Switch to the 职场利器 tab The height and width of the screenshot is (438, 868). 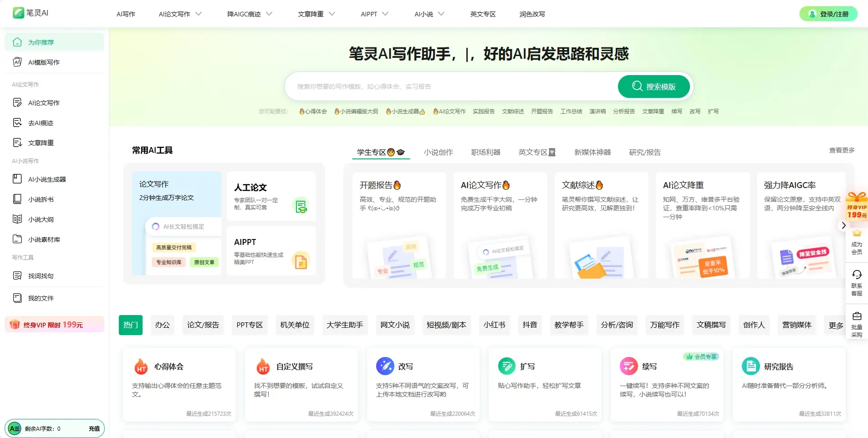tap(485, 153)
